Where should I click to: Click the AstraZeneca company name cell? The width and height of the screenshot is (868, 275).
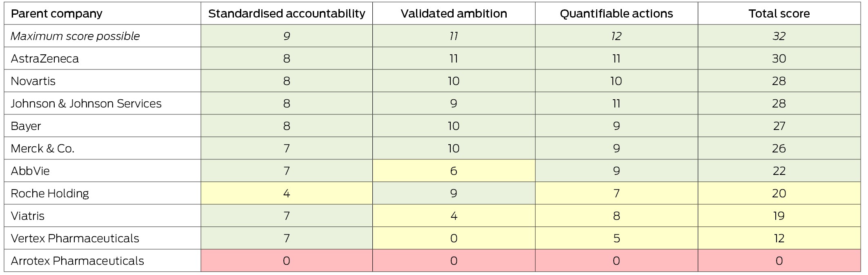[x=45, y=58]
